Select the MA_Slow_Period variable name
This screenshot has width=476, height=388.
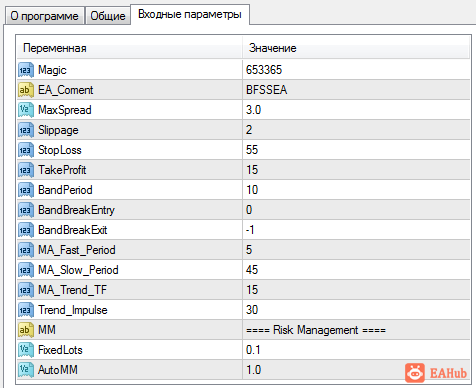78,270
